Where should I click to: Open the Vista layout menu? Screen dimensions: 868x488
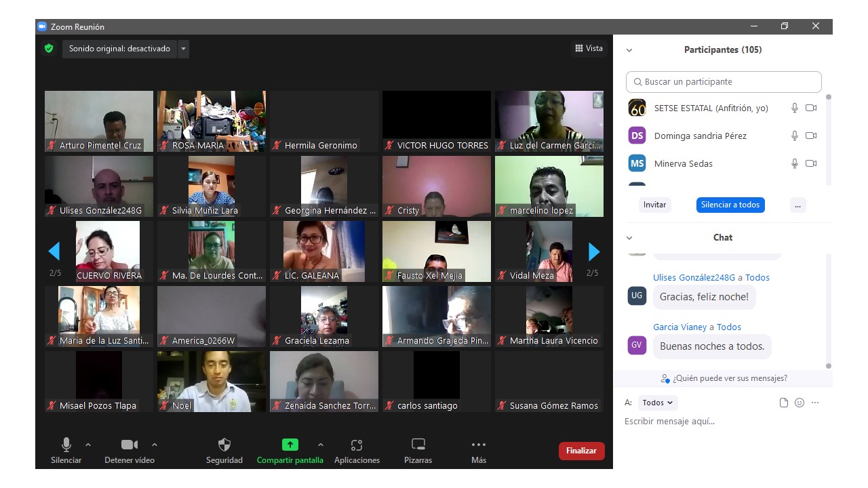pos(589,48)
